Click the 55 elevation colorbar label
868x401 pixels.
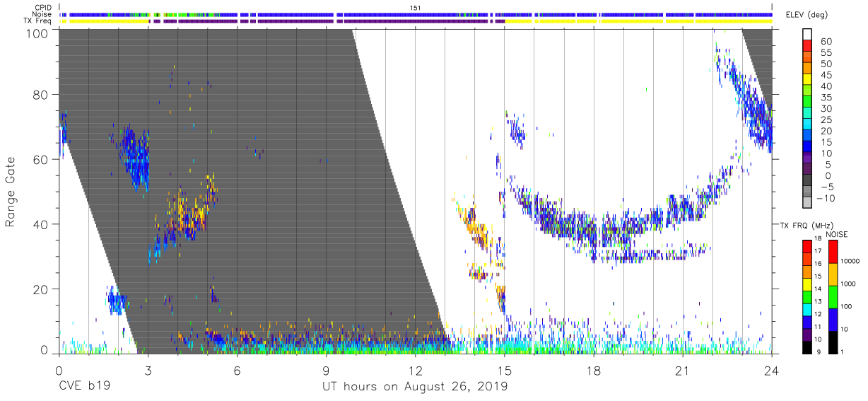(x=826, y=53)
